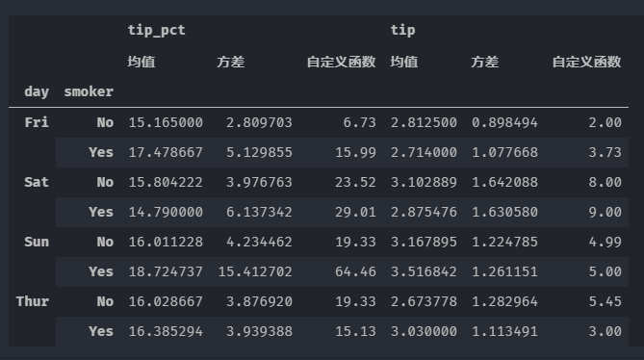This screenshot has width=644, height=360.
Task: Select the Fri row label
Action: [x=37, y=122]
